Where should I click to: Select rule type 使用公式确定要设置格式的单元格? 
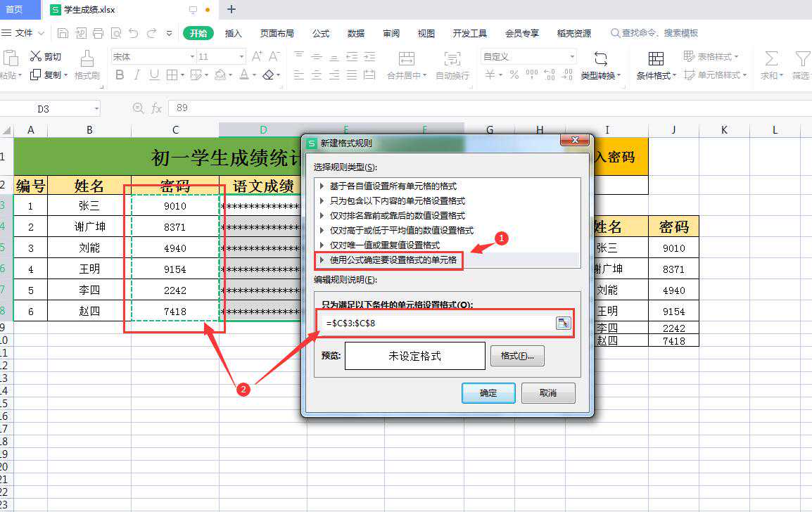(x=393, y=260)
